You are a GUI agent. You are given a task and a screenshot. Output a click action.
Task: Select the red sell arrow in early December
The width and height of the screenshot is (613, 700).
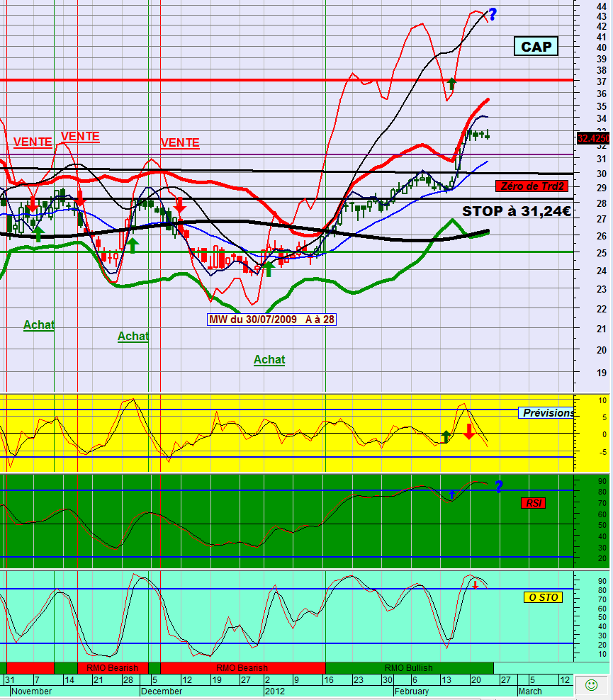pyautogui.click(x=179, y=205)
